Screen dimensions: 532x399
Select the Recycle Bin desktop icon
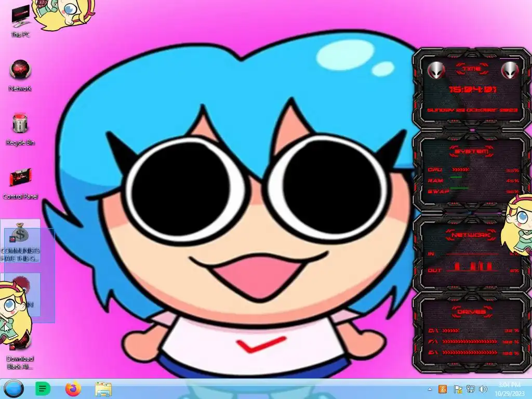click(x=20, y=129)
